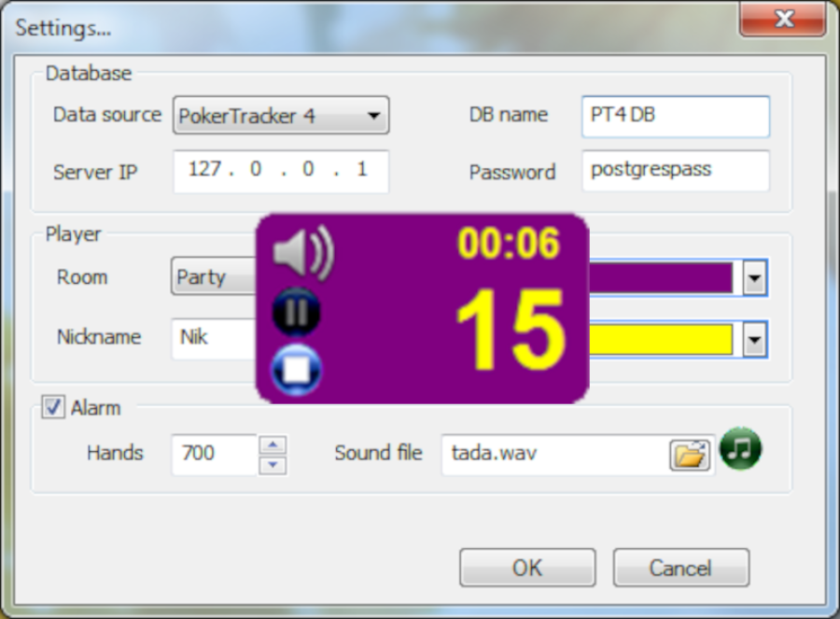
Task: Select the yellow color swatch
Action: (x=663, y=341)
